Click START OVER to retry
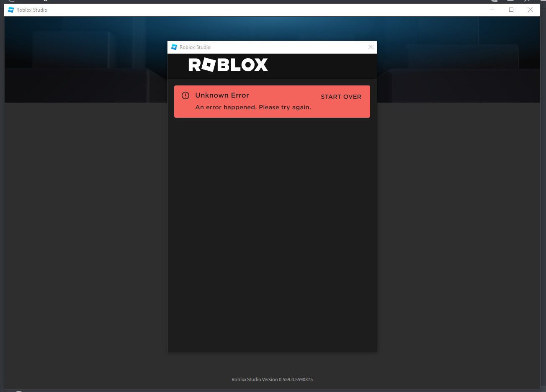The image size is (546, 392). click(341, 97)
